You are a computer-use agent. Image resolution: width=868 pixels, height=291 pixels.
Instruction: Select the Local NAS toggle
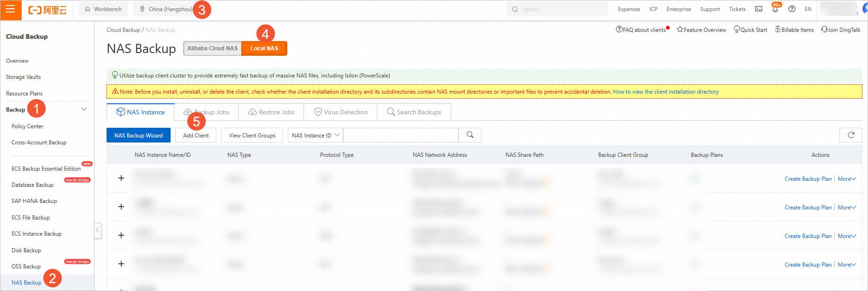(264, 48)
